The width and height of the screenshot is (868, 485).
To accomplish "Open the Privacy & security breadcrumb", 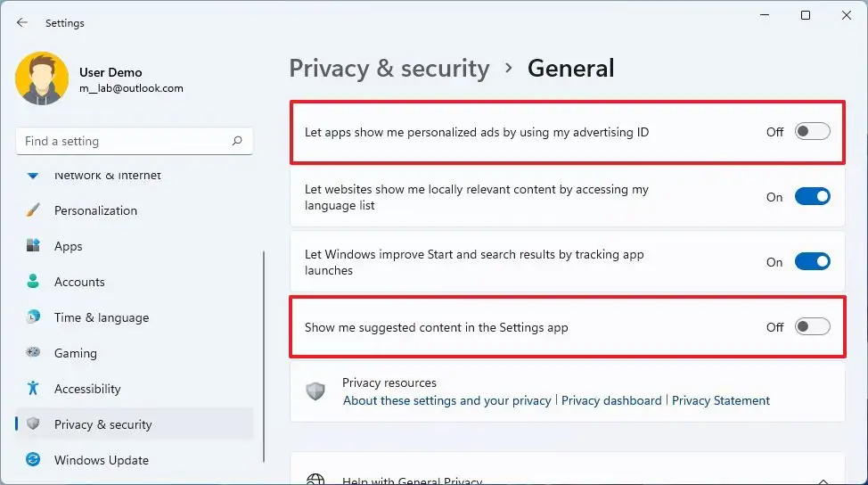I will (x=389, y=69).
